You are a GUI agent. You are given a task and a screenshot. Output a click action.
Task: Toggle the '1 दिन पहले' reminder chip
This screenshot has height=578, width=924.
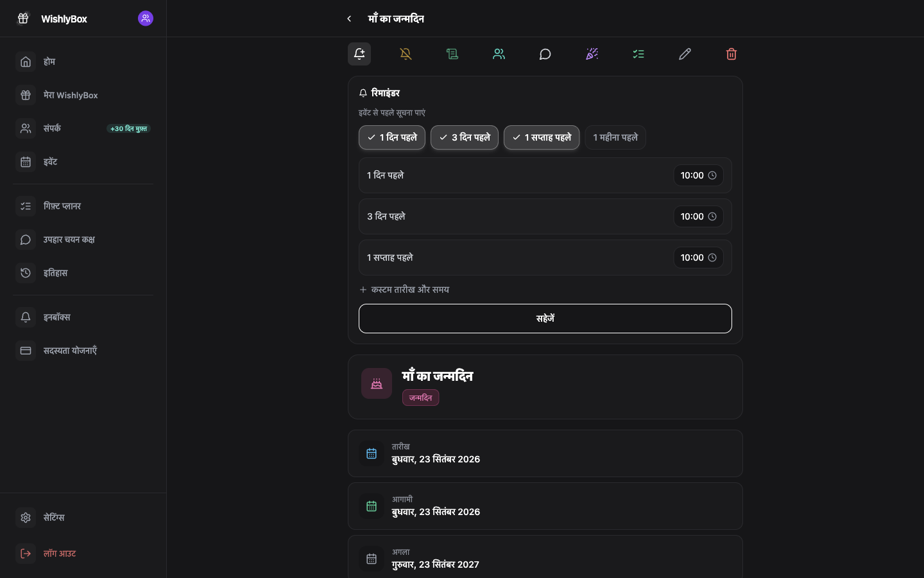[x=392, y=137]
